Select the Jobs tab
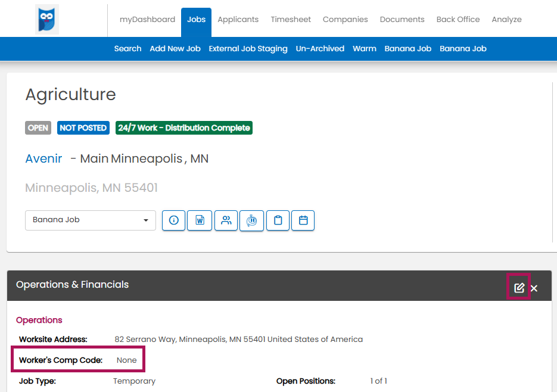This screenshot has height=392, width=557. (196, 21)
